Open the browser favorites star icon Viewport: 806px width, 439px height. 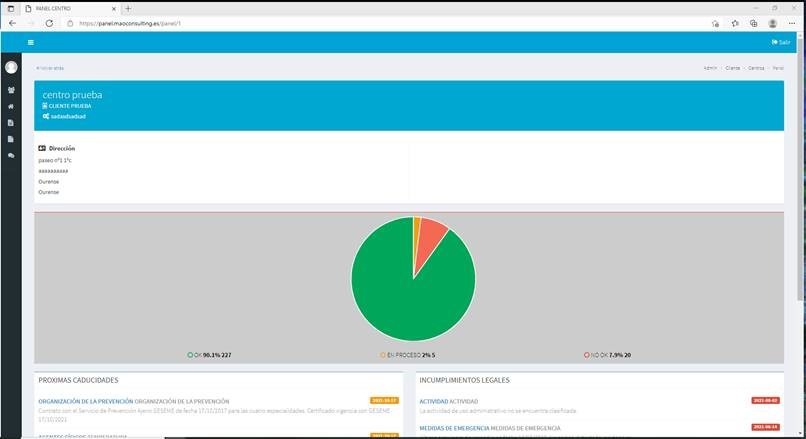click(x=734, y=23)
